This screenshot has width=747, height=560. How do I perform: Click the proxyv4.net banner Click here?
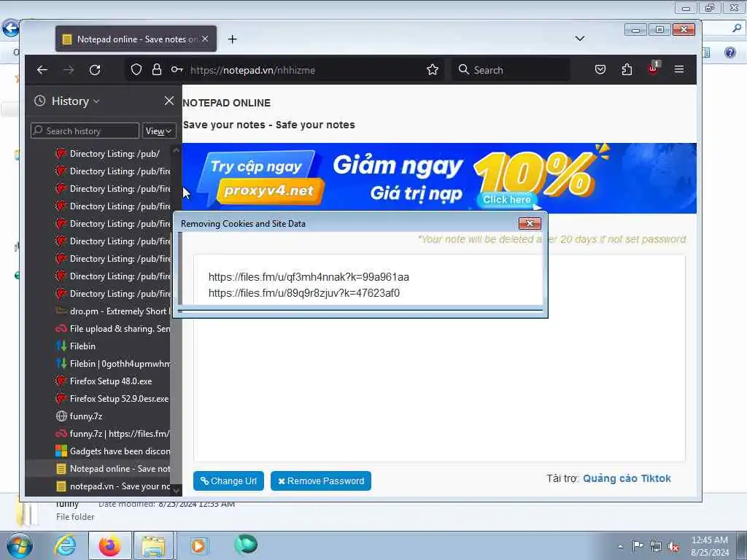(x=507, y=200)
